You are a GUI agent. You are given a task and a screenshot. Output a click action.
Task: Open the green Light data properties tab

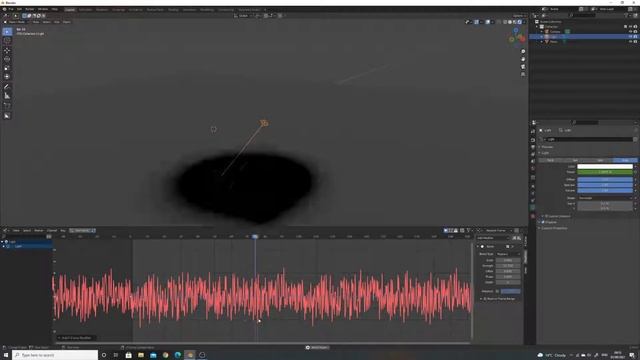point(533,208)
